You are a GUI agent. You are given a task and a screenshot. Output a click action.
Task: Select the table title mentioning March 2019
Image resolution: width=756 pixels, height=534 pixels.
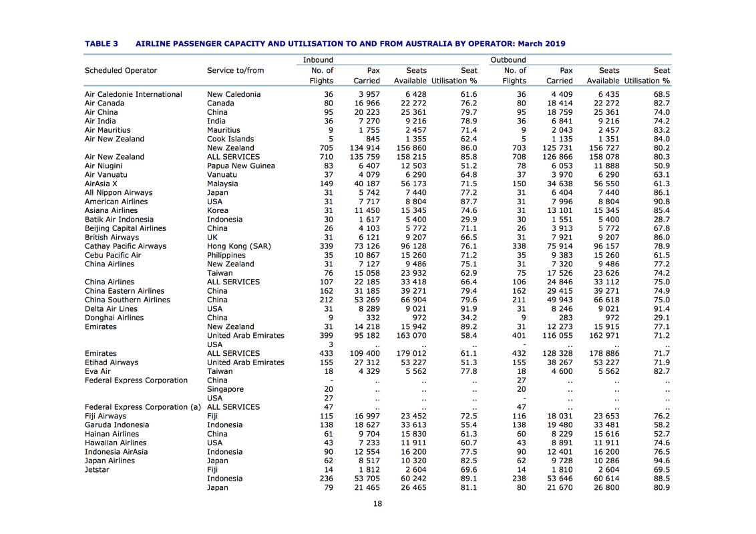coord(350,44)
